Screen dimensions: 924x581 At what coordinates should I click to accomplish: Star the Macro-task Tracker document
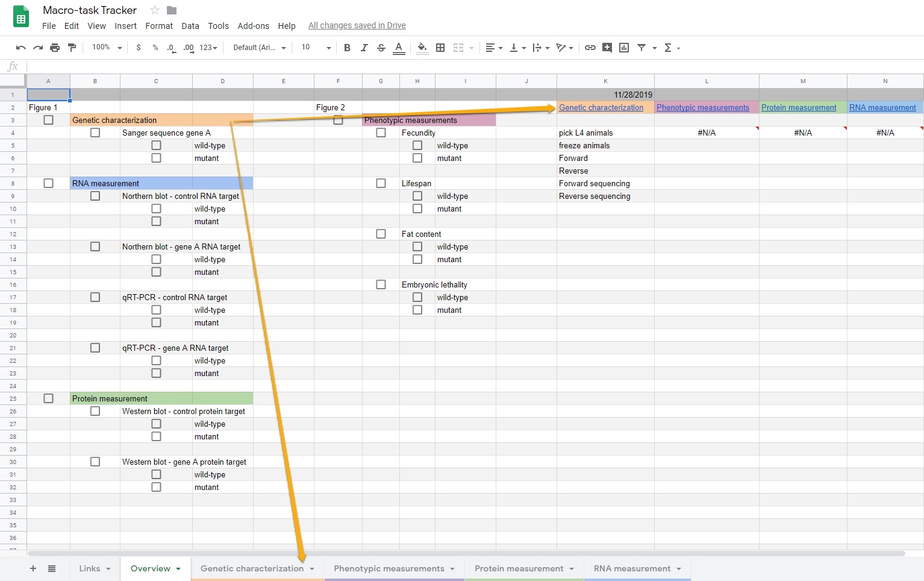pyautogui.click(x=155, y=10)
